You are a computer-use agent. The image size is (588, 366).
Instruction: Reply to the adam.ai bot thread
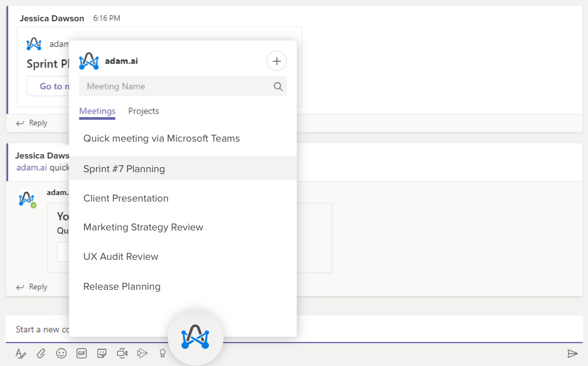[x=32, y=287]
